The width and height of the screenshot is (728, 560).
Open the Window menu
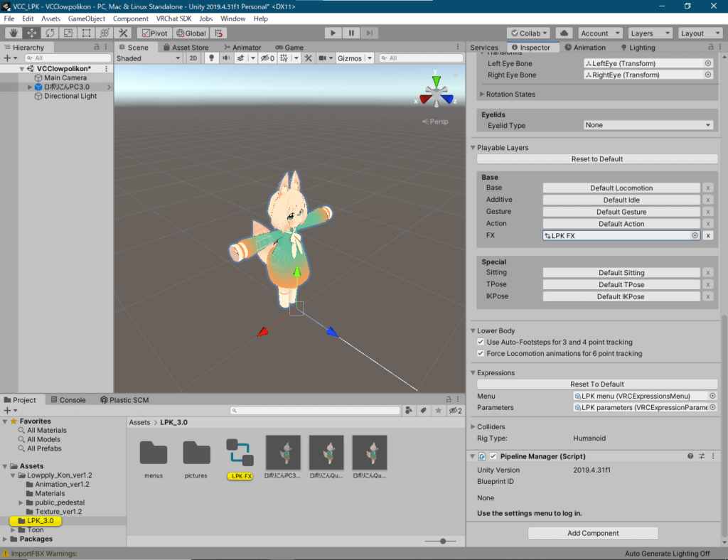tap(232, 18)
